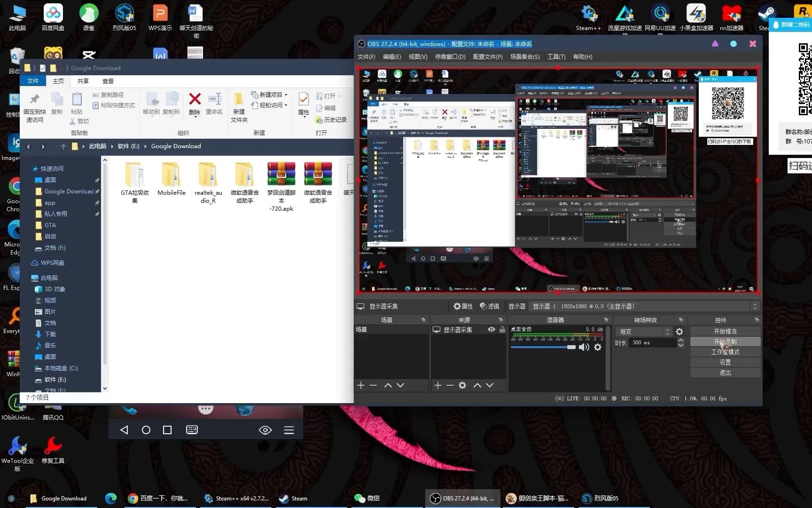
Task: Click 设置 button in OBS controls
Action: click(x=725, y=362)
